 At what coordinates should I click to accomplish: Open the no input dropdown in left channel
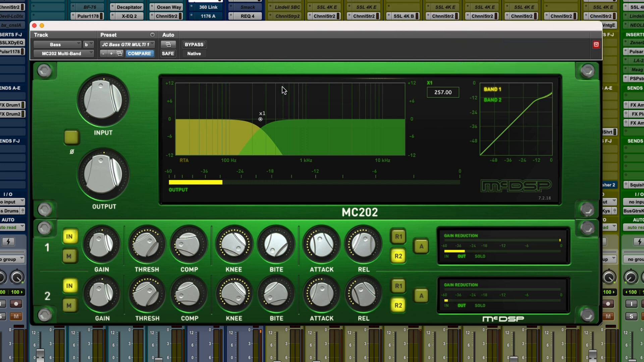[12, 202]
